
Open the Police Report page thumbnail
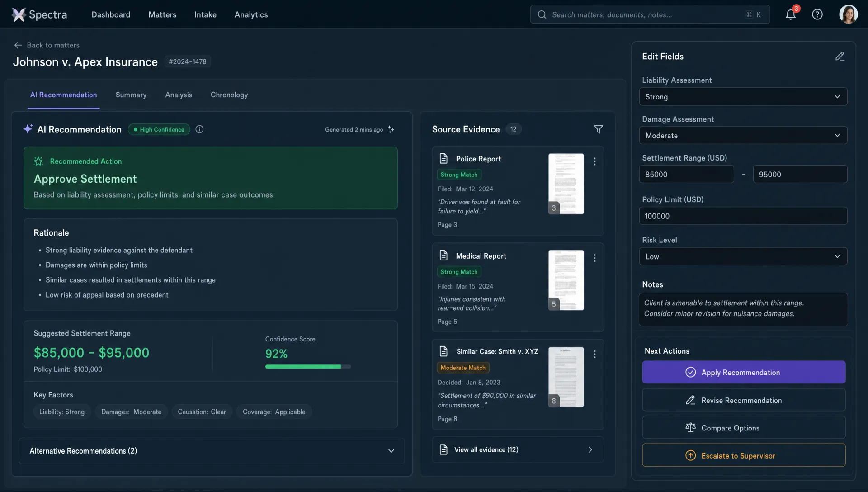[x=566, y=184]
